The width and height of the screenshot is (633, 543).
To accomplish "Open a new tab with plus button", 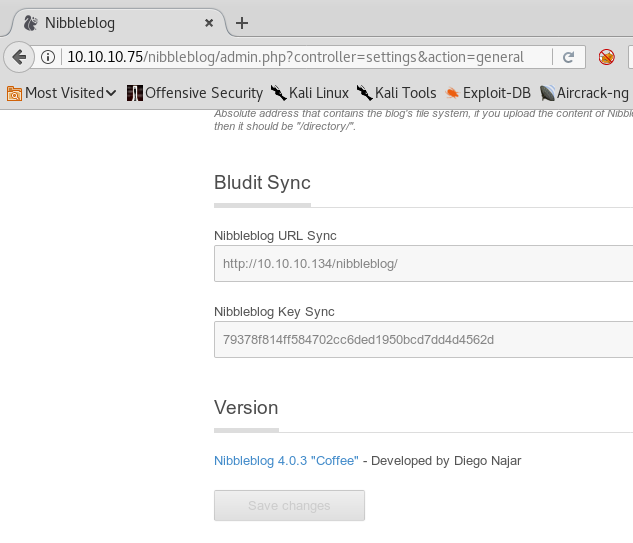I will click(241, 22).
